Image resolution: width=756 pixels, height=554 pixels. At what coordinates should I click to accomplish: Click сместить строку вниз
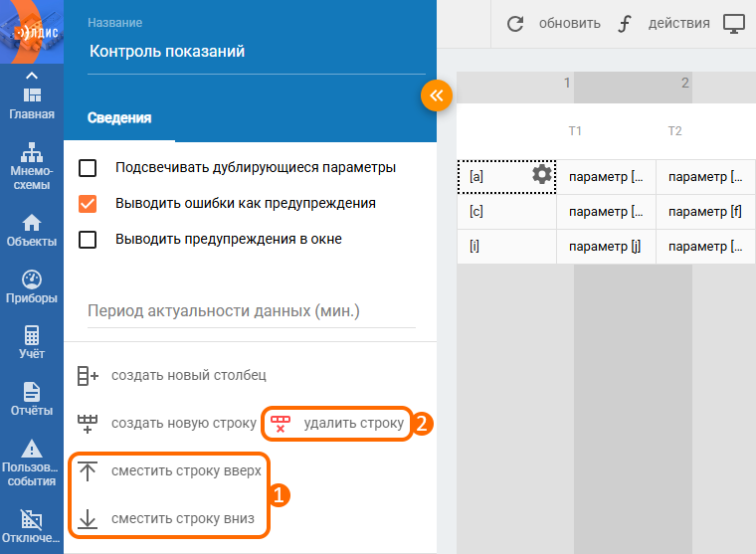(x=183, y=518)
